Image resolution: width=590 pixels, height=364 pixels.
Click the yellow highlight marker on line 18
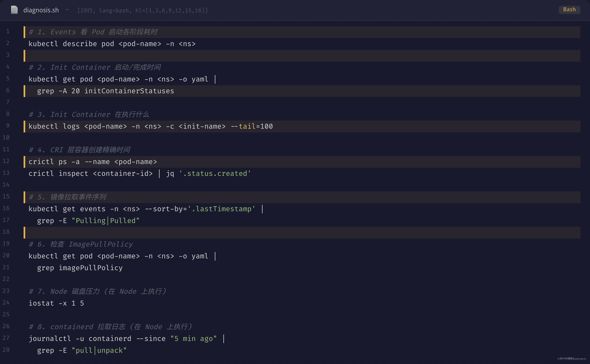[24, 233]
